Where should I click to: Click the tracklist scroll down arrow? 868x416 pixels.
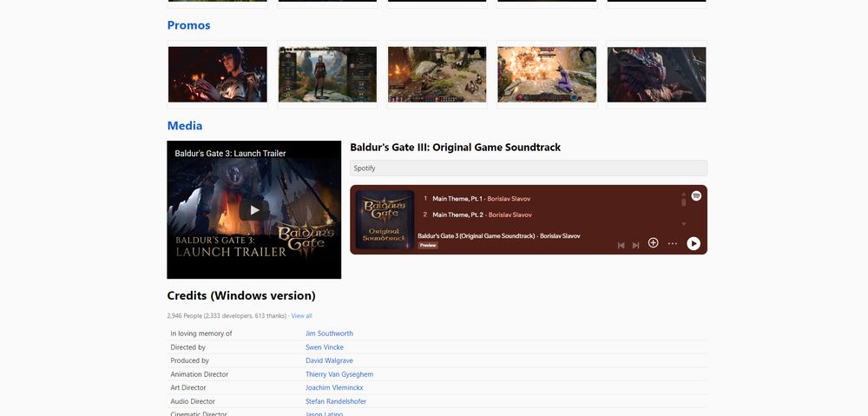tap(684, 224)
